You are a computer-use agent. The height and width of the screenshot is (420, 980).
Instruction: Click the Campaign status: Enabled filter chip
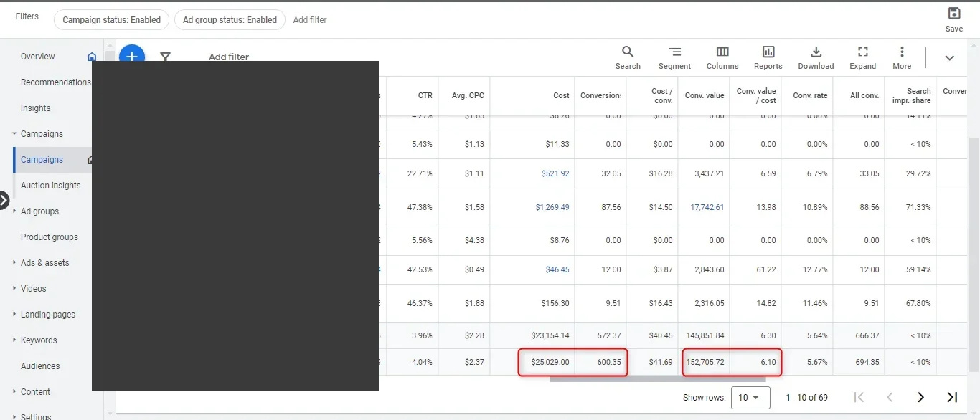tap(111, 20)
